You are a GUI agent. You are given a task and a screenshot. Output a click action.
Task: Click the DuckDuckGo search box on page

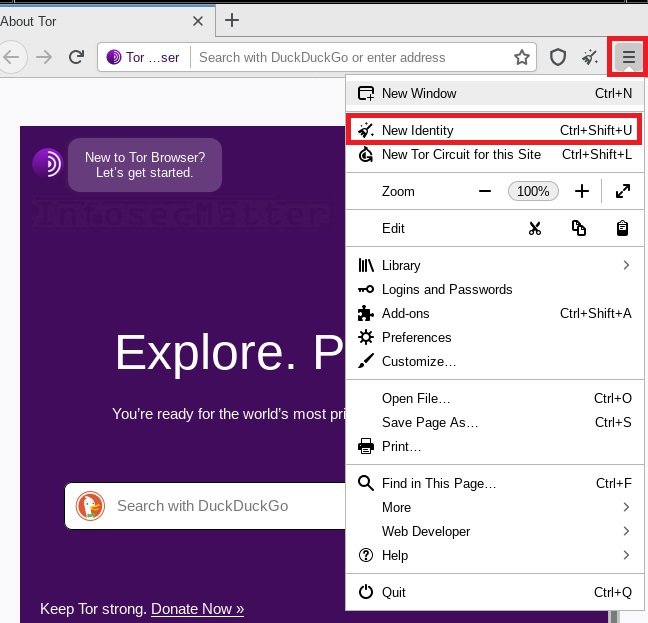pyautogui.click(x=205, y=506)
